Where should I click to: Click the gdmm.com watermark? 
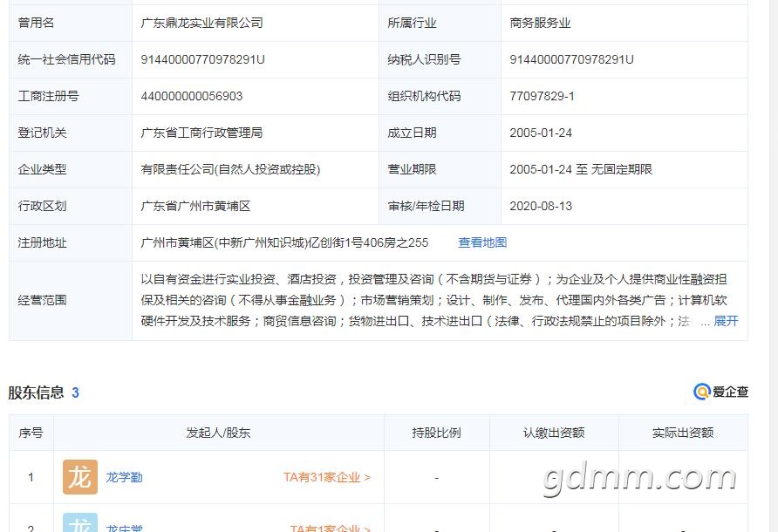640,478
